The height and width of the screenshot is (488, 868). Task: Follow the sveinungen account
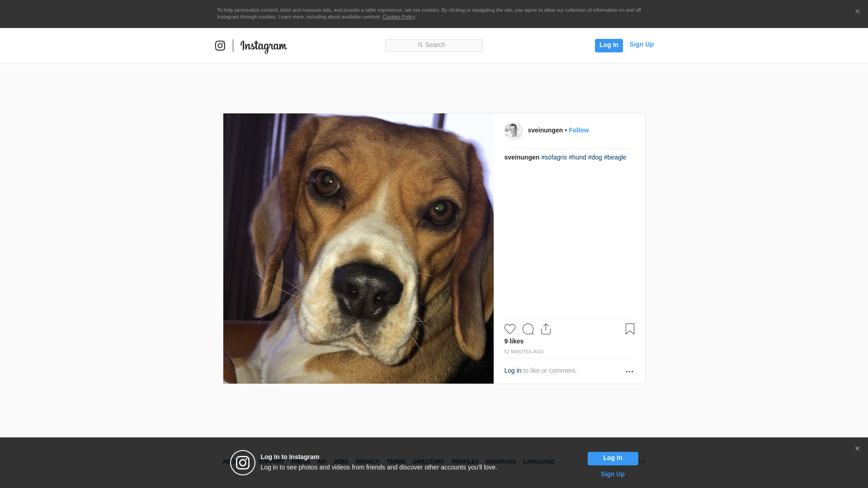coord(579,130)
